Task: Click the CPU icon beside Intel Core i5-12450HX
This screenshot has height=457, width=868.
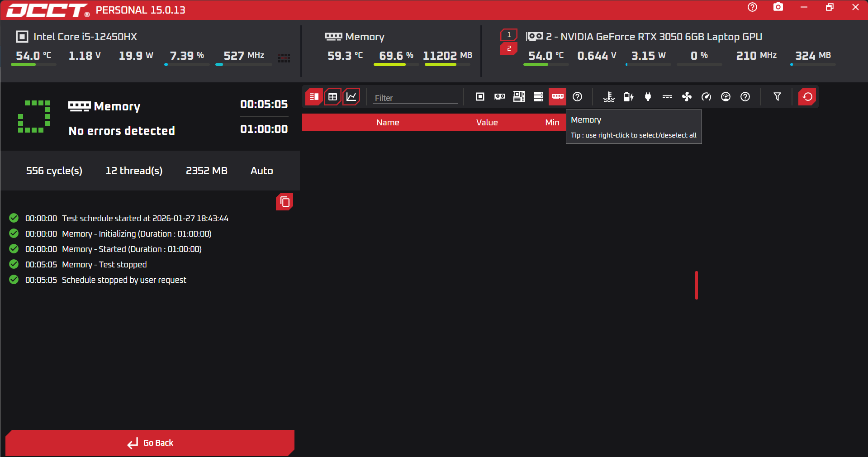Action: tap(22, 37)
